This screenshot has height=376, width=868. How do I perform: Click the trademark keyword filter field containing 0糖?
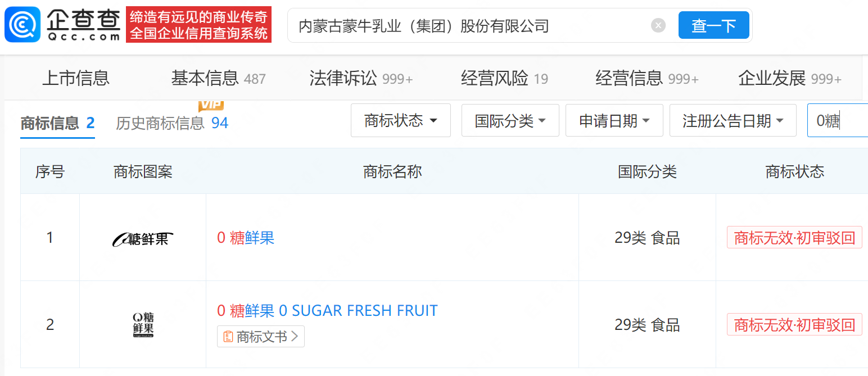[837, 120]
